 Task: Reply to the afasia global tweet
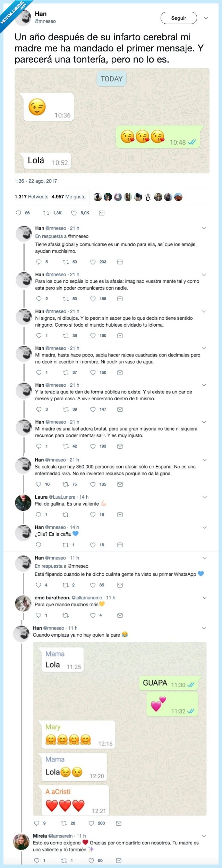click(38, 262)
